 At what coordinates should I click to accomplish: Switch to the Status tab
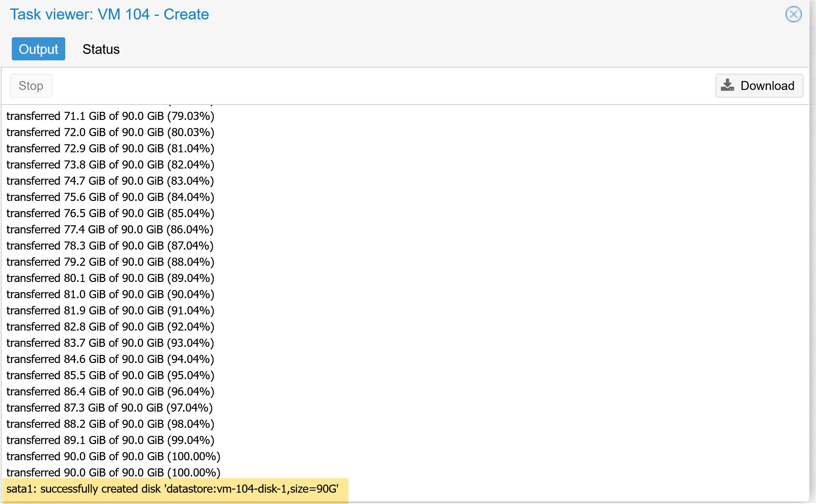click(x=101, y=49)
